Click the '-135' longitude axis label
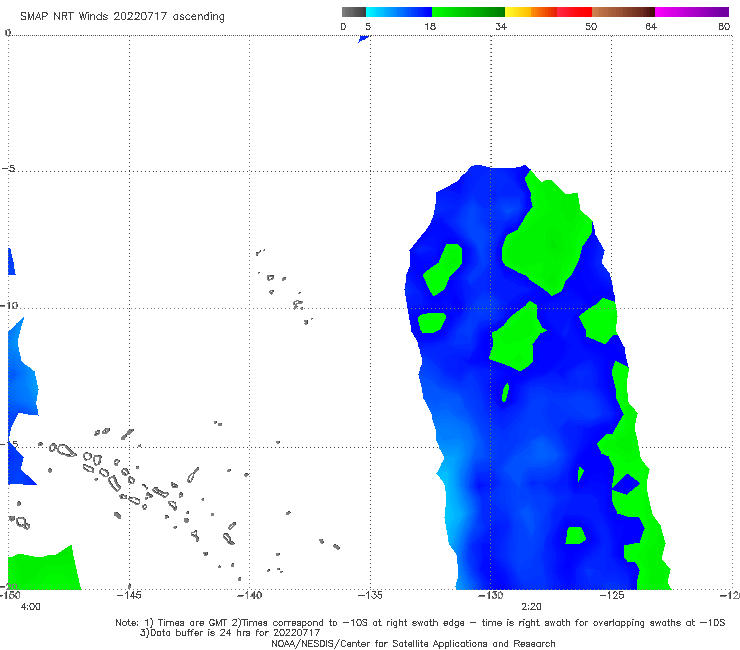This screenshot has height=650, width=740. pyautogui.click(x=370, y=595)
